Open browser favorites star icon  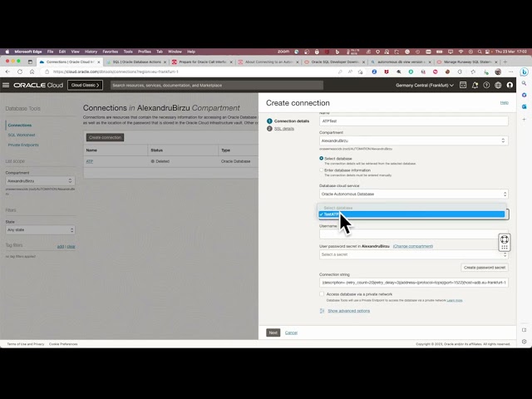pyautogui.click(x=473, y=72)
